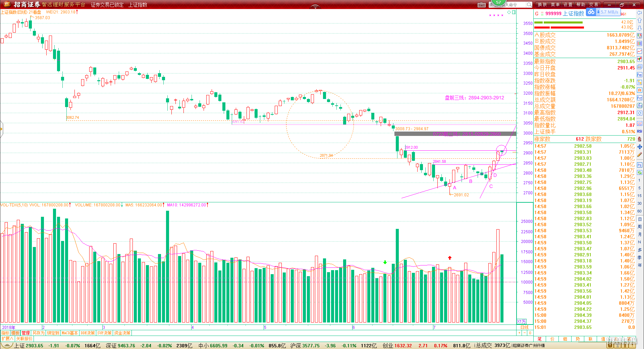Screen dimensions: 644x349
Task: Switch to intraday line chart icon
Action: click(640, 51)
